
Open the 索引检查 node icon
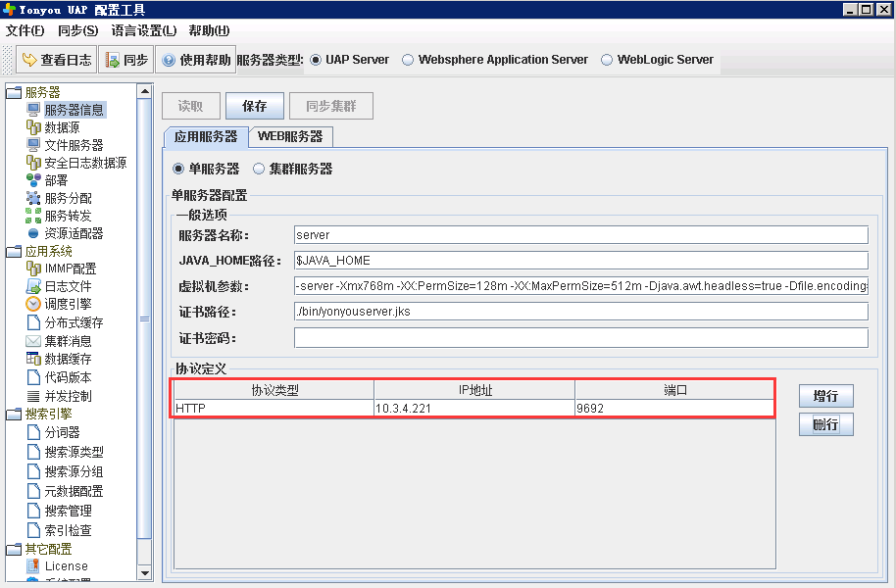coord(33,530)
